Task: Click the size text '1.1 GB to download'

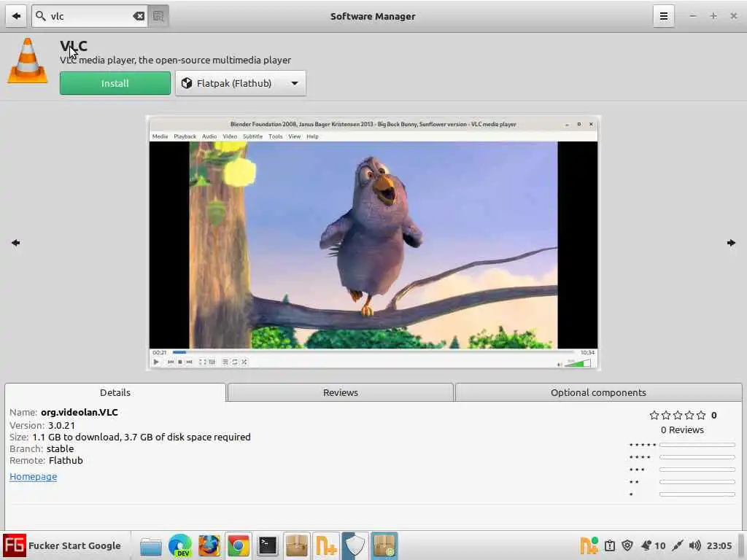Action: click(x=75, y=437)
